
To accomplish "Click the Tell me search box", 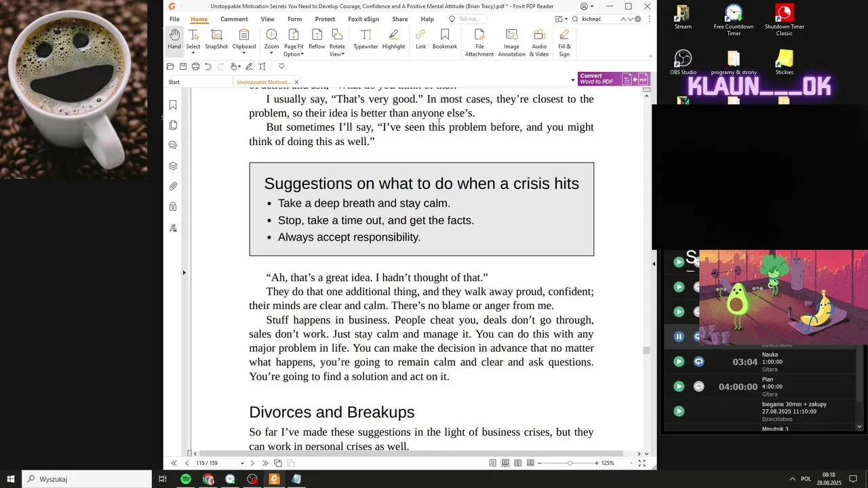I will 469,19.
